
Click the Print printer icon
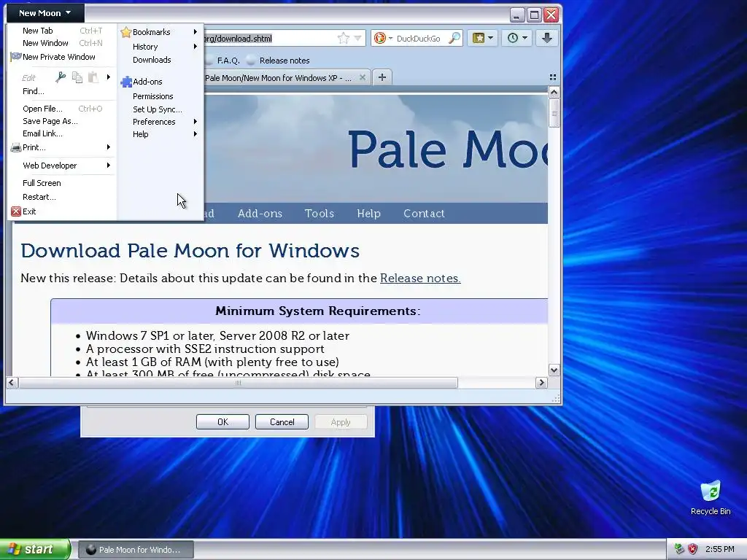(16, 147)
